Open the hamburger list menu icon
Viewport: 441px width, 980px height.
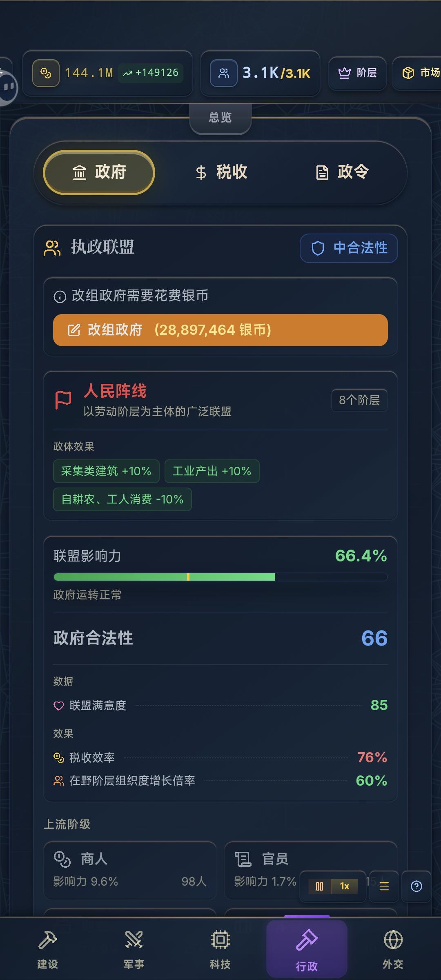(384, 886)
